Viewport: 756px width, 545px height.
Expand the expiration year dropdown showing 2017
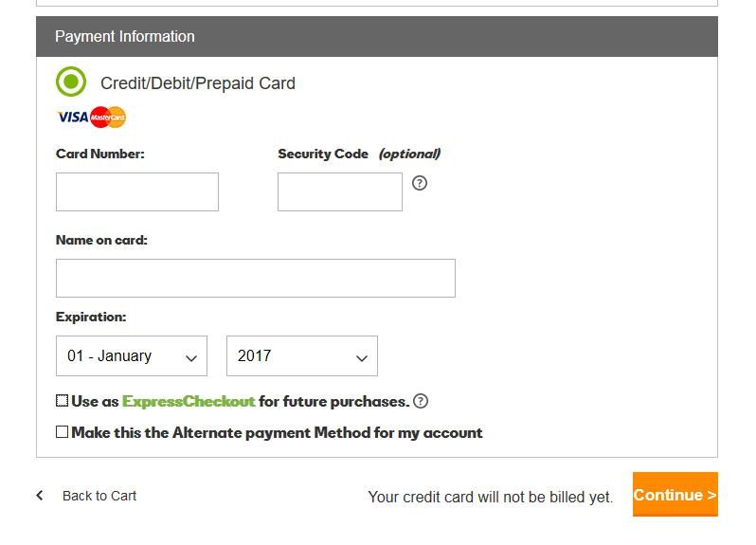coord(301,356)
